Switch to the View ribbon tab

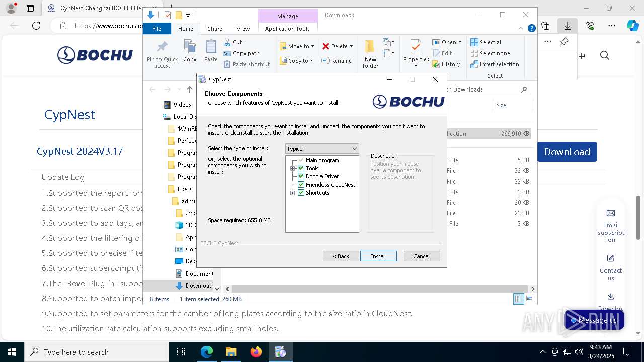[x=243, y=29]
